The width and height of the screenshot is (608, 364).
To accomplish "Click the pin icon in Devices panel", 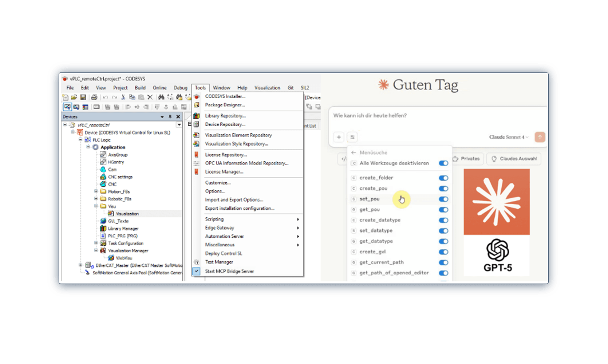I will [170, 117].
